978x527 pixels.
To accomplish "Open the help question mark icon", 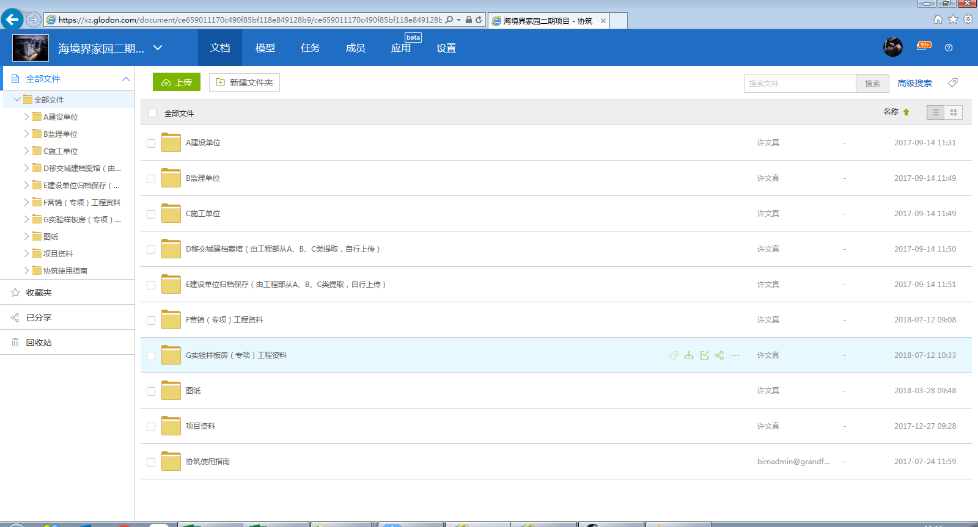I will [948, 48].
